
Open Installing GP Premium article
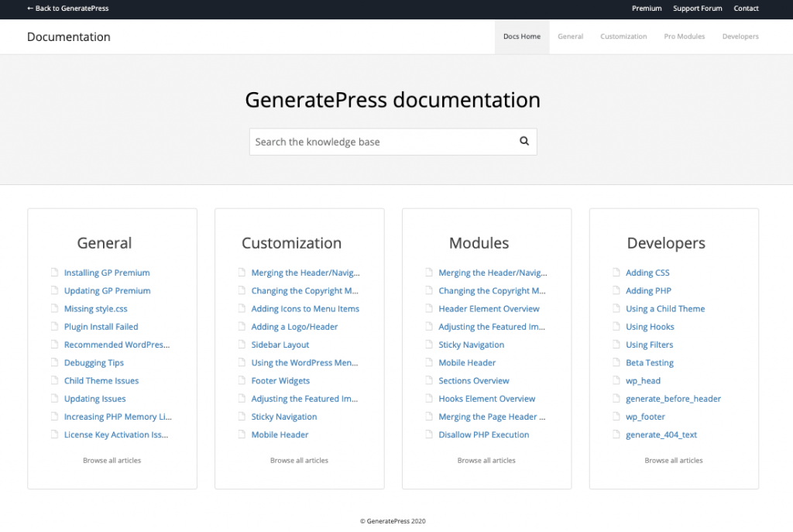pyautogui.click(x=107, y=273)
